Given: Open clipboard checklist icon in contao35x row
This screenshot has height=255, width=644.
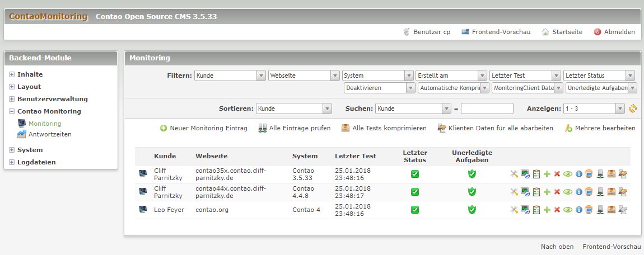Looking at the screenshot, I should [x=536, y=174].
